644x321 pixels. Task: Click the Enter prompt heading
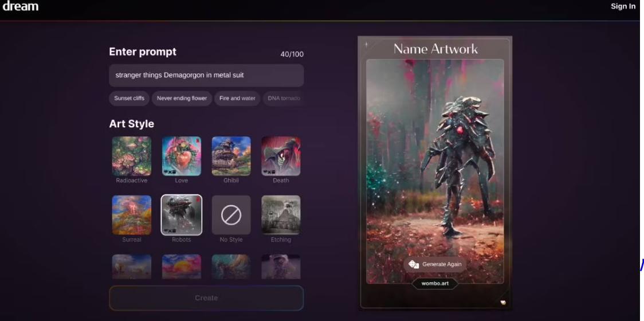143,52
